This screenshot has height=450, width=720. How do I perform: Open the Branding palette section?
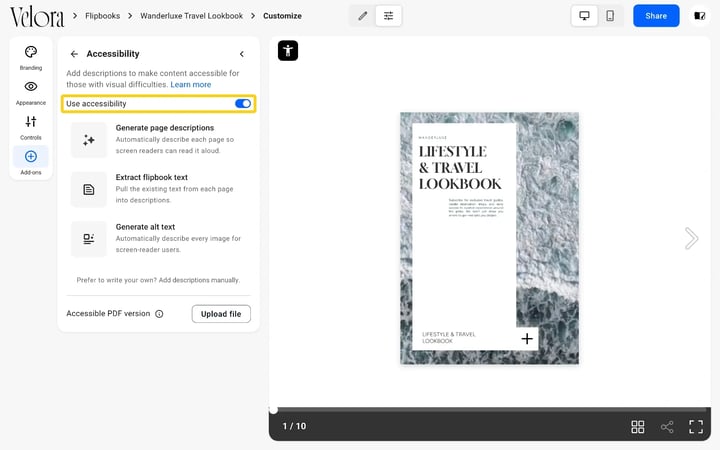[31, 58]
